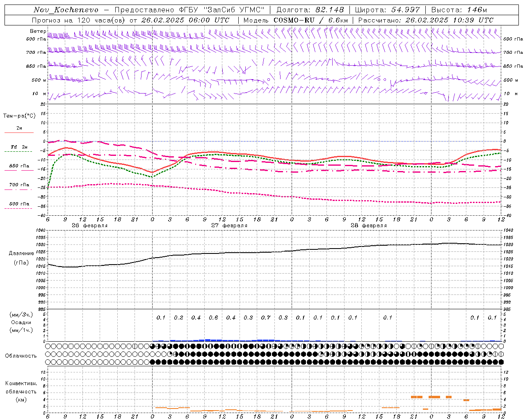Viewport: 525px width, 420px height.
Task: Click the station name Nov_Kochenevo in the header
Action: click(66, 10)
